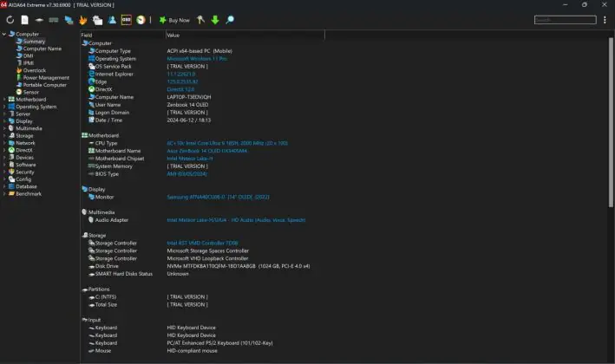Click the Value column header
615x364 pixels.
(x=245, y=36)
